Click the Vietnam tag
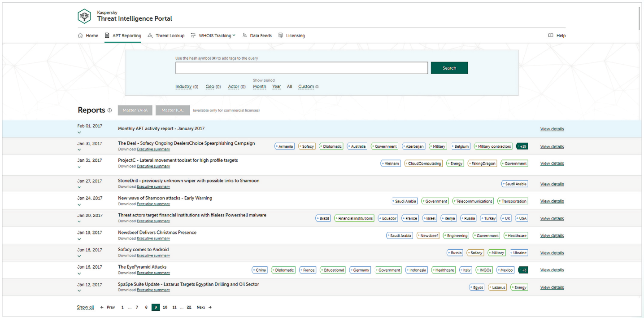The image size is (644, 318). coord(391,163)
